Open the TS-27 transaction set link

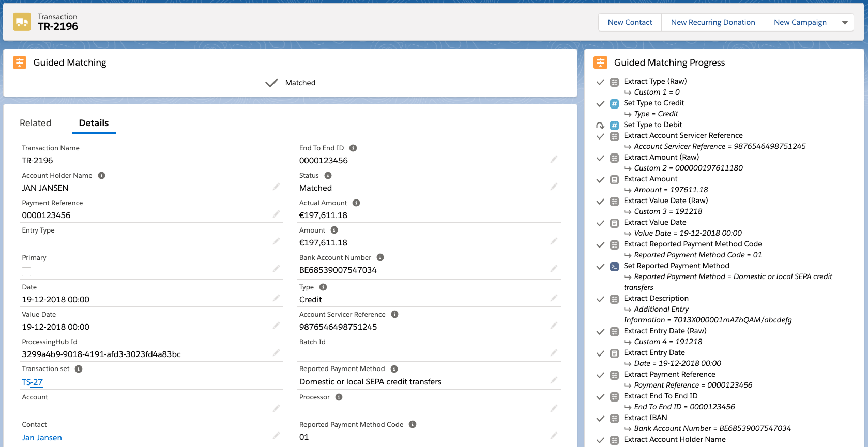tap(32, 382)
